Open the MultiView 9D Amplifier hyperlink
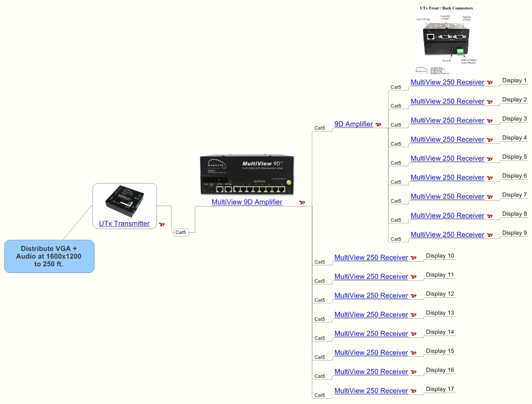The image size is (532, 404). [x=247, y=202]
